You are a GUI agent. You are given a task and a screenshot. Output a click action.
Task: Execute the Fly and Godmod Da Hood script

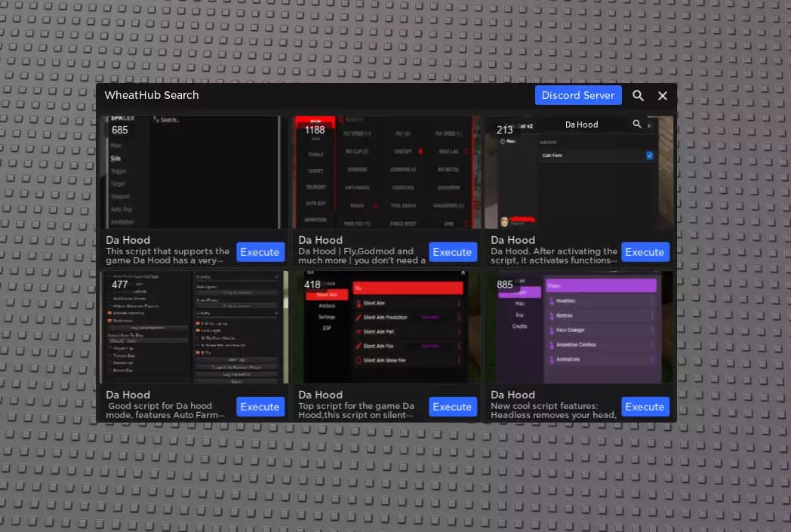coord(452,251)
